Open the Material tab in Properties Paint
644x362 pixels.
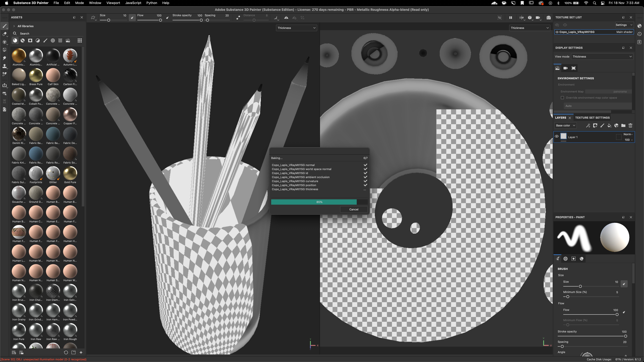(582, 259)
